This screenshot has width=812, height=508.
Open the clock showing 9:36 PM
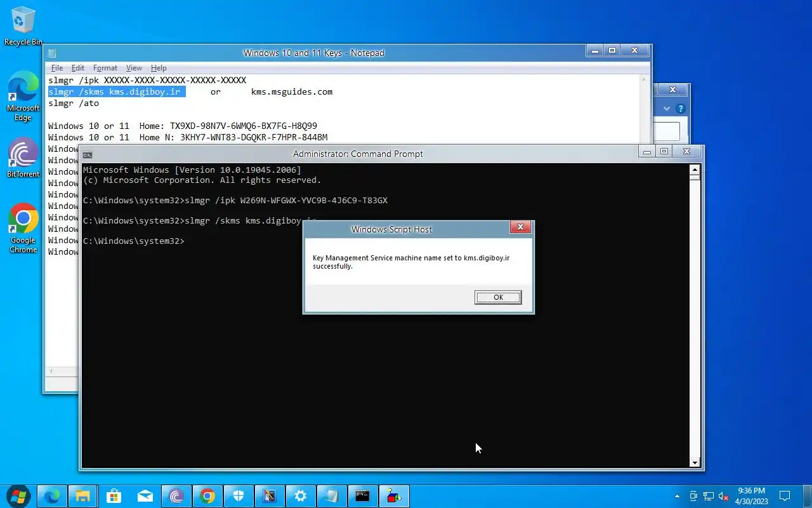pyautogui.click(x=752, y=496)
